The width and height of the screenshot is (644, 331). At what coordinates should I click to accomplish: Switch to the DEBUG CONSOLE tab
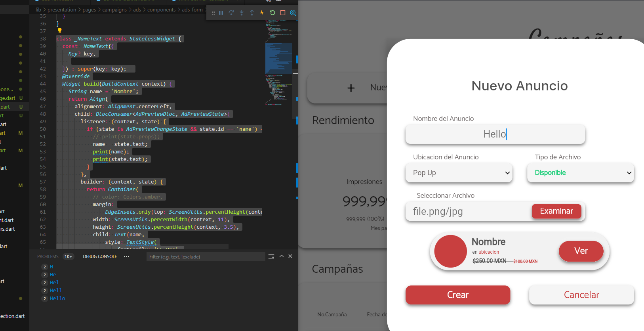(100, 256)
